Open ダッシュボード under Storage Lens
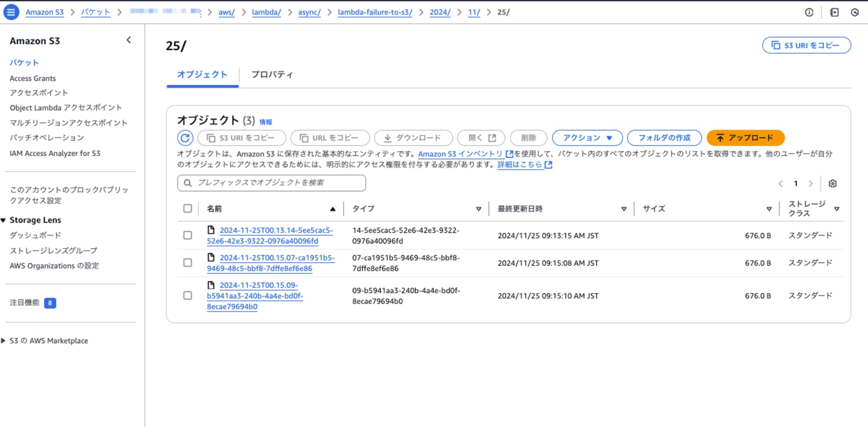This screenshot has height=427, width=868. [35, 236]
